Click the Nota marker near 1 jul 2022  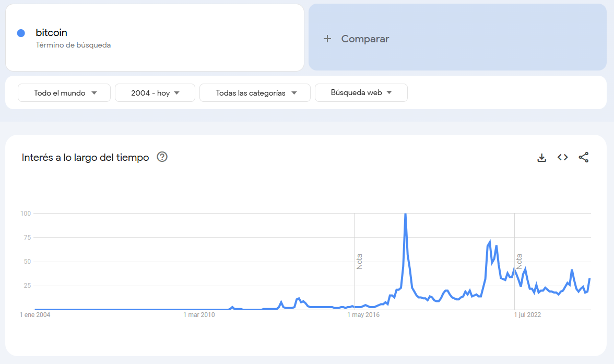pyautogui.click(x=519, y=261)
